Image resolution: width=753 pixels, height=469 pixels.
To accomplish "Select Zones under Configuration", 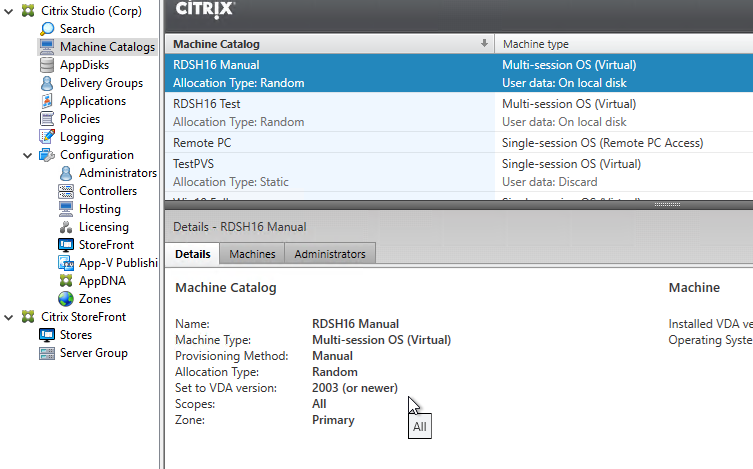I will click(95, 299).
